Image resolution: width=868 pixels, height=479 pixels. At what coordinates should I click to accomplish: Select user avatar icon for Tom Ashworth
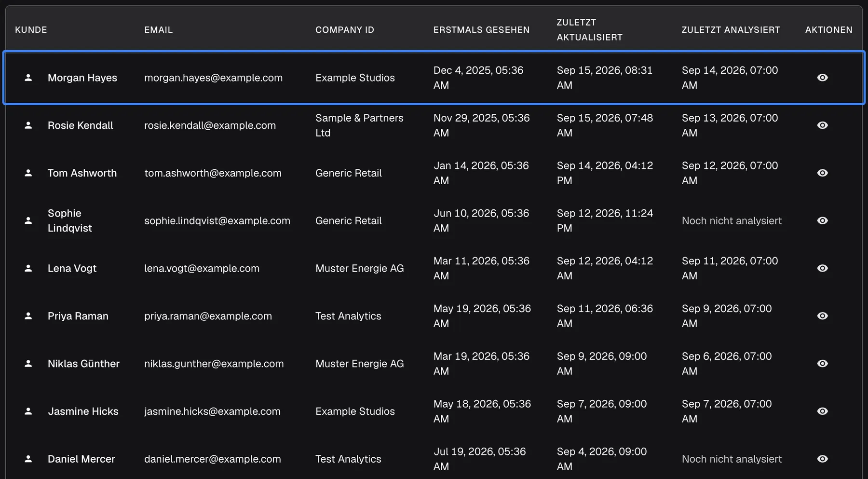click(x=28, y=173)
